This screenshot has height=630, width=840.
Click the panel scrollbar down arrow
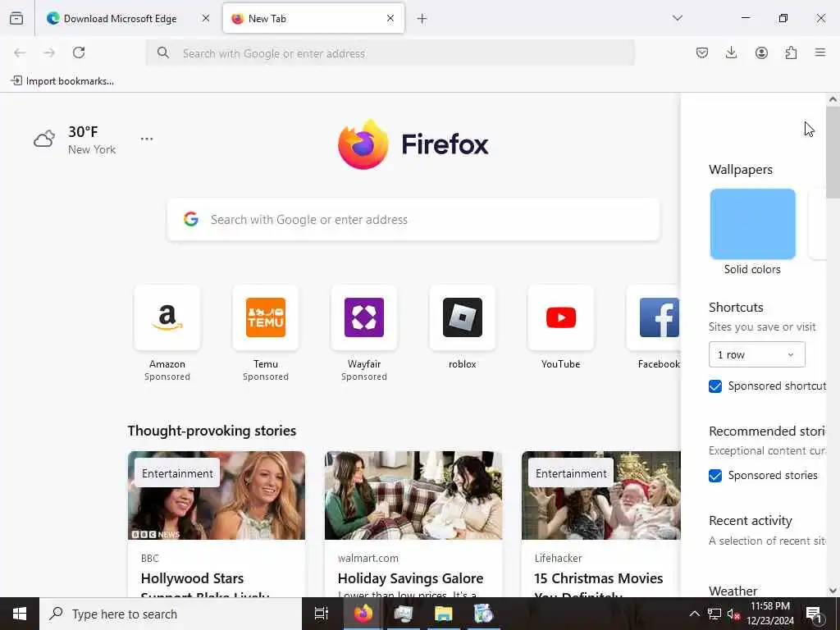(833, 591)
